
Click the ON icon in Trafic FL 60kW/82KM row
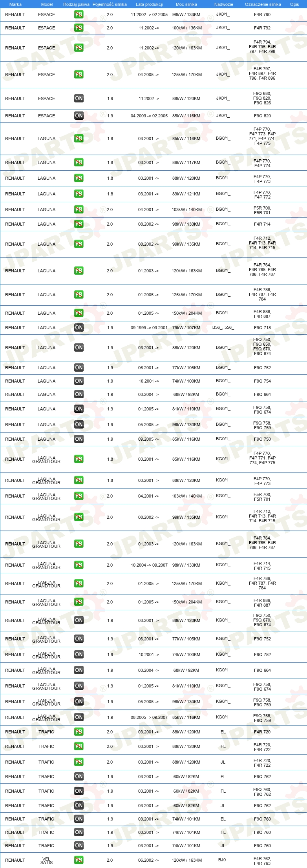[x=79, y=791]
